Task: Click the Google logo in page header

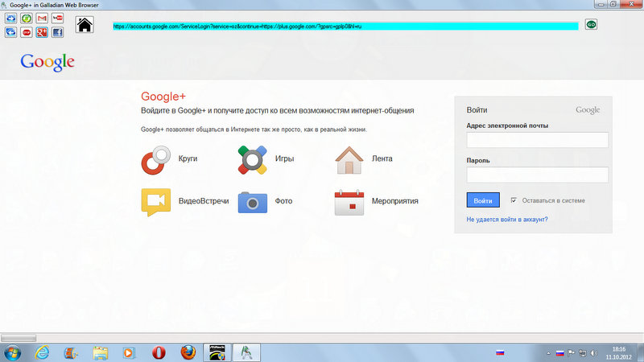Action: pos(47,63)
